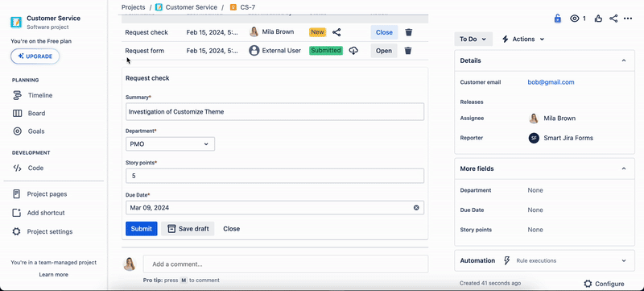Clear the Due Date field with x icon
644x291 pixels.
click(416, 207)
